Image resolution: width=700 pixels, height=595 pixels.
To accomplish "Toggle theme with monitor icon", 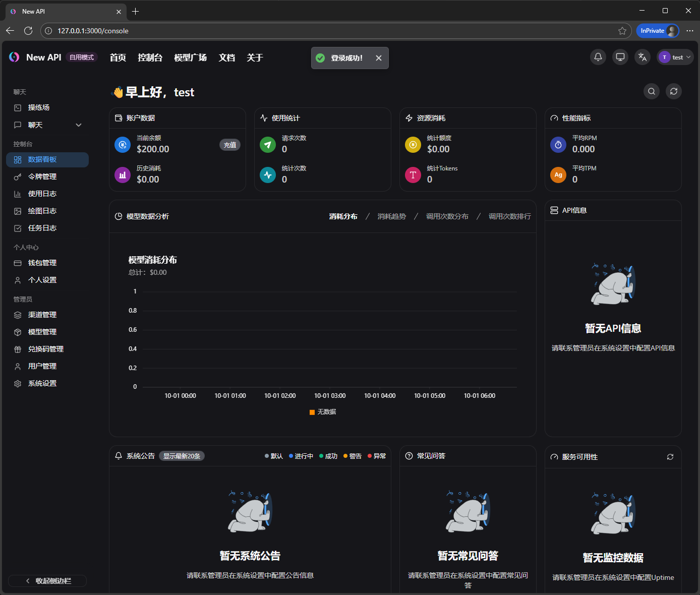I will coord(620,57).
